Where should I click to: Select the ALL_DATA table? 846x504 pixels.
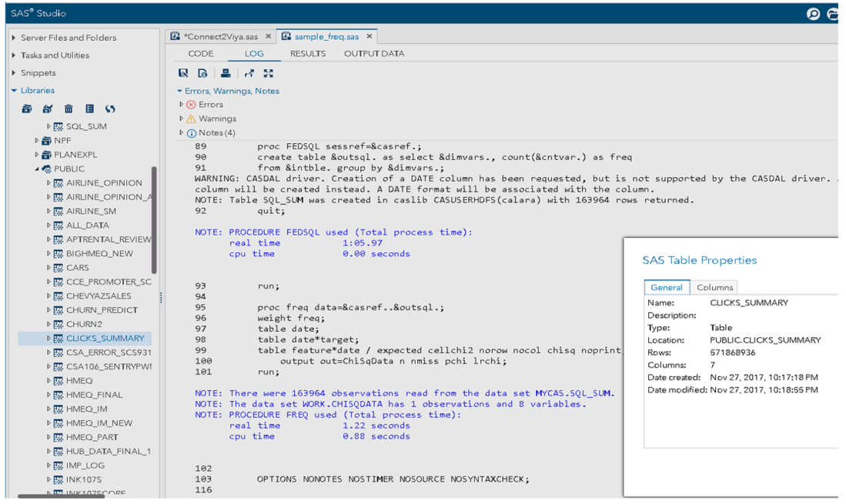point(88,225)
